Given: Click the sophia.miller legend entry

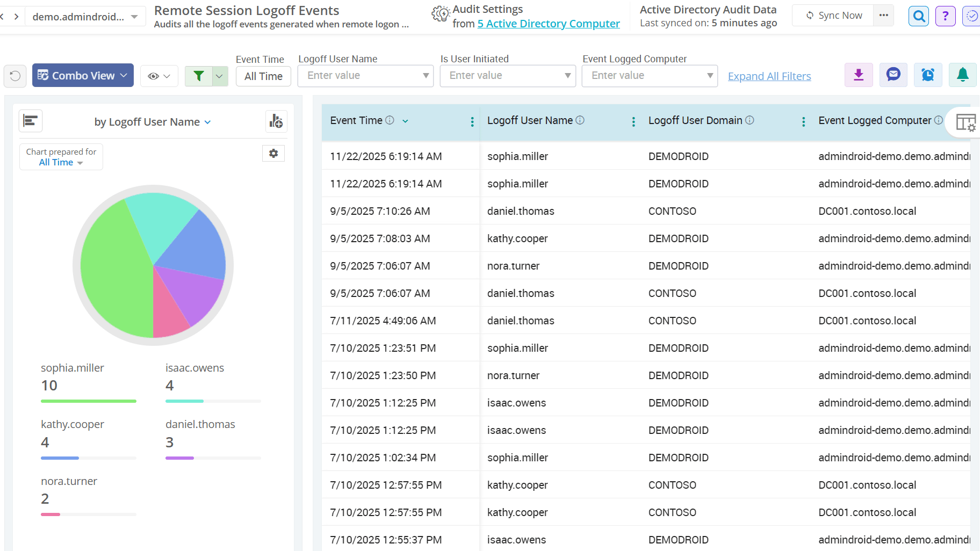Looking at the screenshot, I should coord(89,382).
